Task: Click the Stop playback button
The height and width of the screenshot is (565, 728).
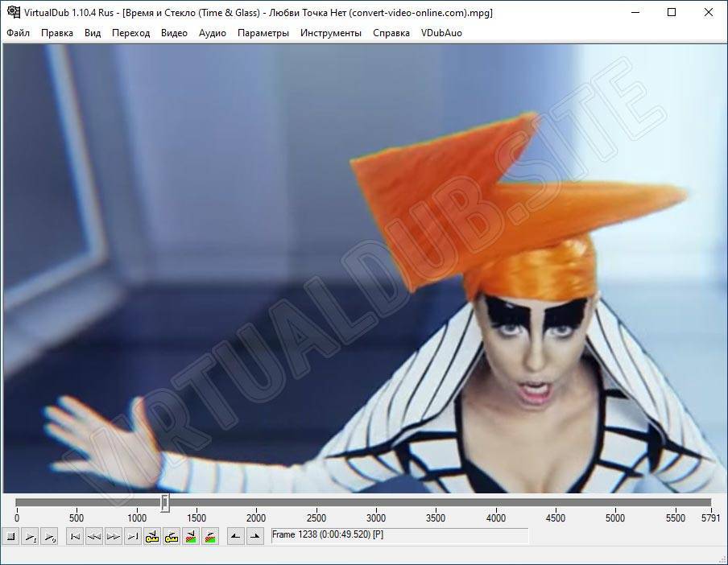Action: click(x=10, y=536)
